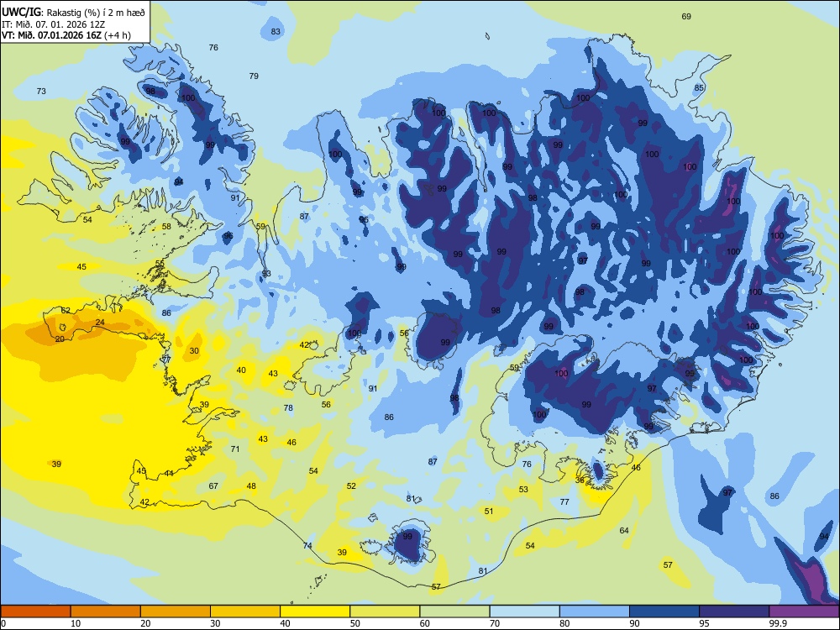Viewport: 840px width, 630px height.
Task: Pick the 50–60 pale yellow legend swatch
Action: click(385, 612)
